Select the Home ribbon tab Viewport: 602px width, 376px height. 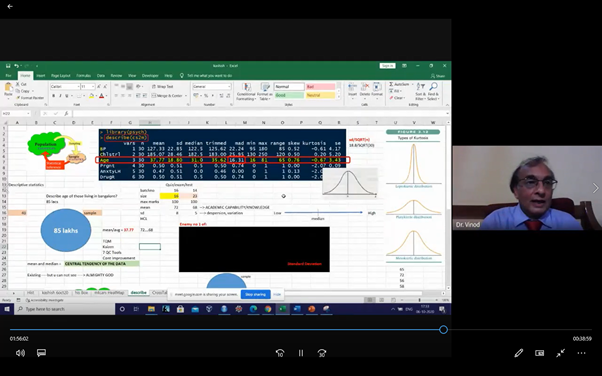coord(25,76)
